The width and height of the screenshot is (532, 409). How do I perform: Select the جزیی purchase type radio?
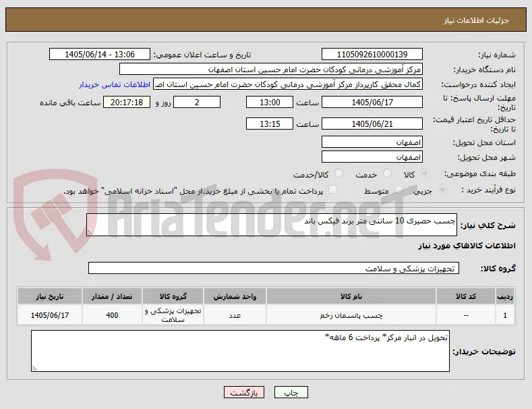[x=442, y=190]
